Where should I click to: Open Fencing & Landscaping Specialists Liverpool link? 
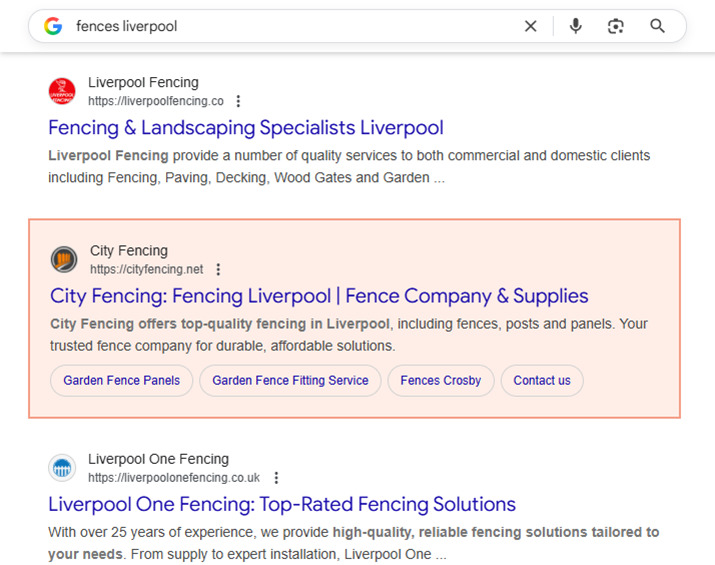click(x=246, y=128)
